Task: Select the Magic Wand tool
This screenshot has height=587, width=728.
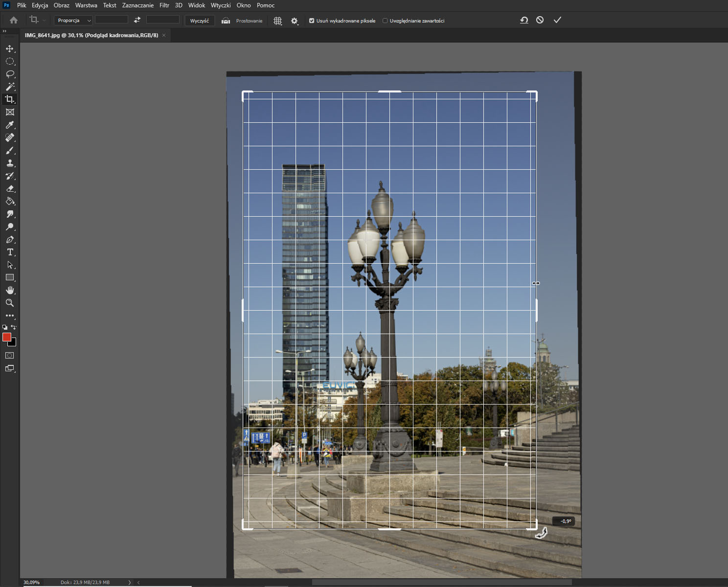Action: tap(9, 87)
